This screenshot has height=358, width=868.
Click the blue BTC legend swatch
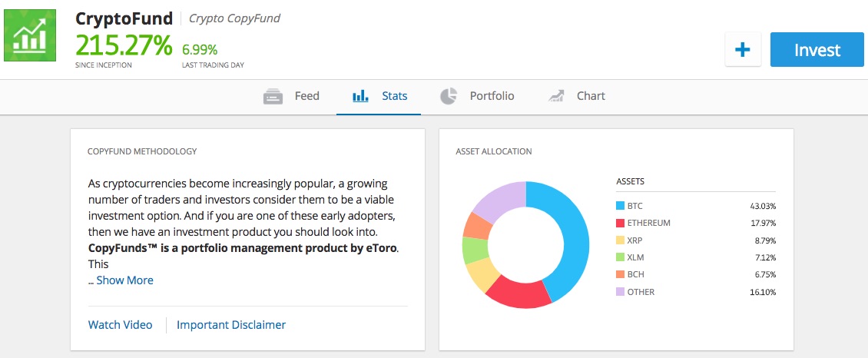point(621,206)
